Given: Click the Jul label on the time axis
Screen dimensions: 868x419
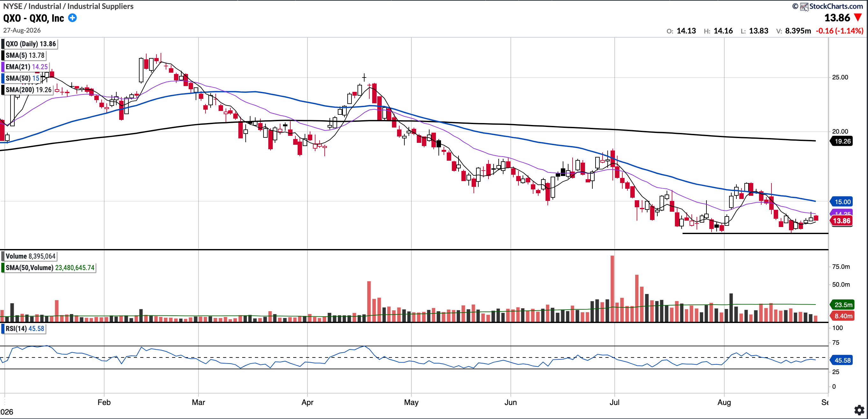Looking at the screenshot, I should (x=615, y=402).
